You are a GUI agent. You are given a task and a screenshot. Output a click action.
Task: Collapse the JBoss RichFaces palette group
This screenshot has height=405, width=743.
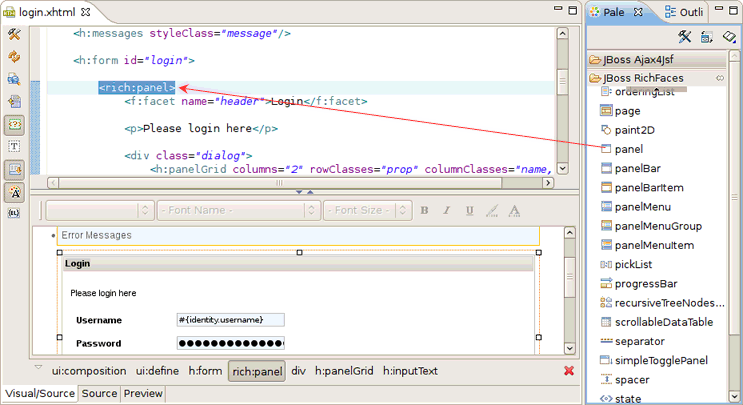[x=658, y=78]
